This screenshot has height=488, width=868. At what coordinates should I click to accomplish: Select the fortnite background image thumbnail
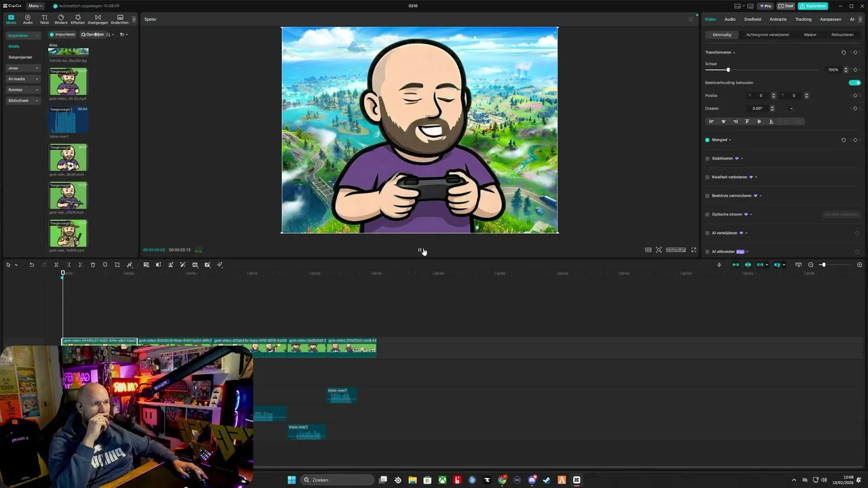coord(68,52)
